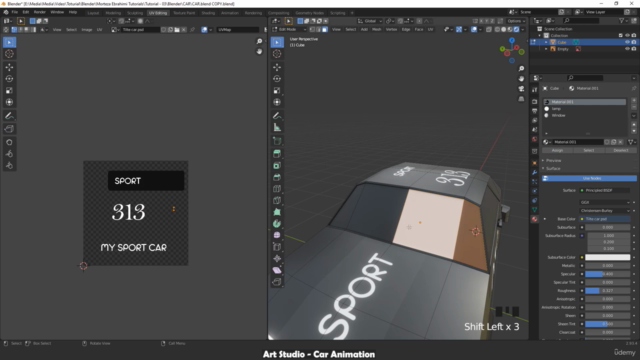Click viewport zoom magnifier icon
Screen dimensions: 640x360
(x=521, y=69)
